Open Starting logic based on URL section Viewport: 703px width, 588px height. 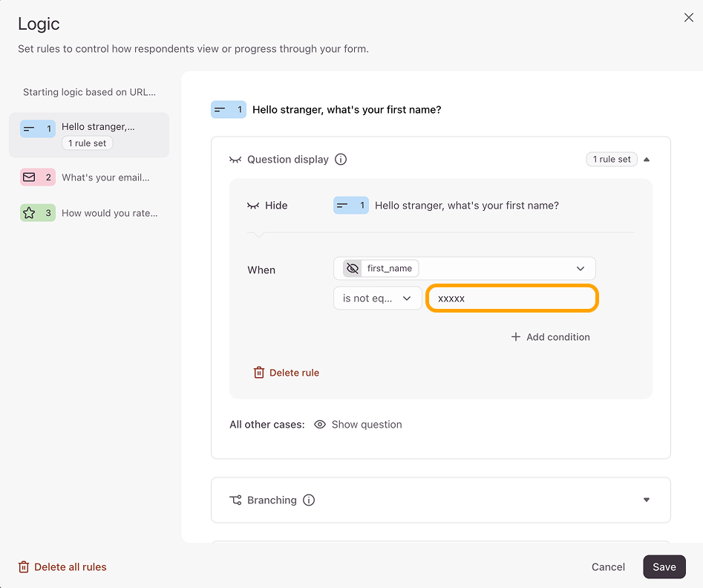pyautogui.click(x=89, y=92)
